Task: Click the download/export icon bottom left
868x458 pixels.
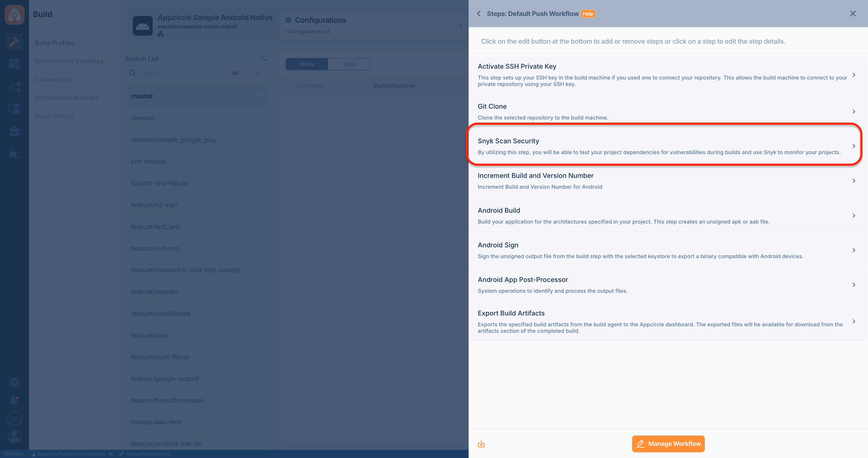Action: (481, 444)
